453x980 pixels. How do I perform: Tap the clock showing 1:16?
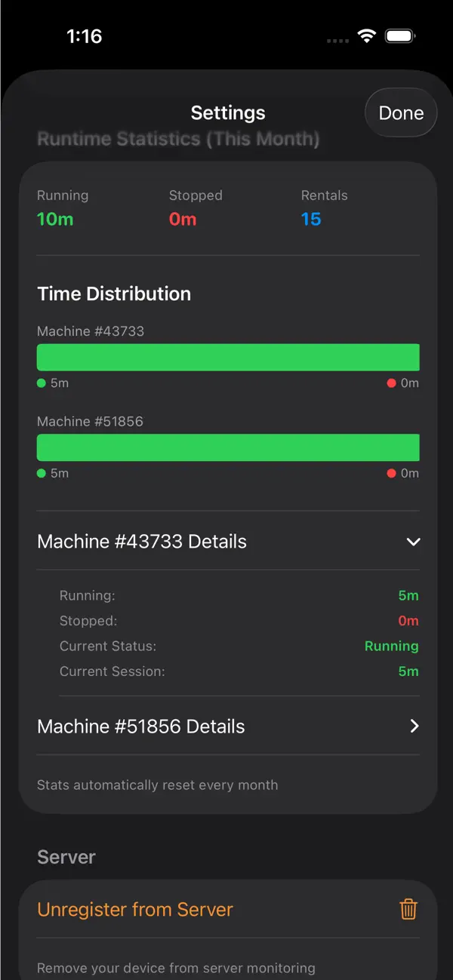(85, 35)
